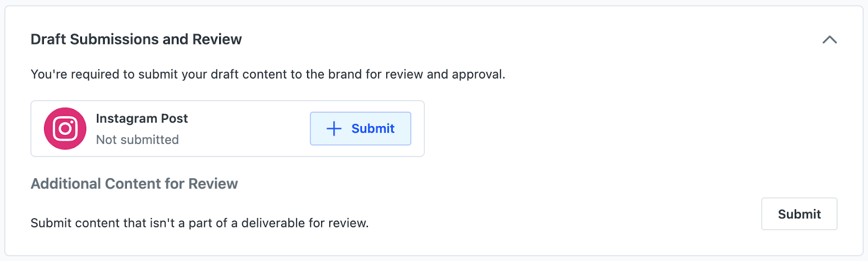
Task: Submit the Instagram Post draft
Action: pos(360,128)
